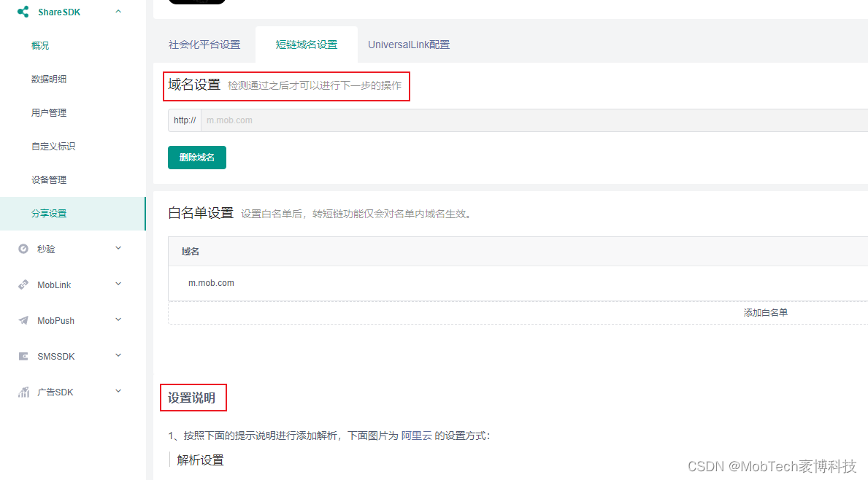Click the ShareSDK share-node icon in sidebar
The image size is (868, 480).
tap(23, 12)
